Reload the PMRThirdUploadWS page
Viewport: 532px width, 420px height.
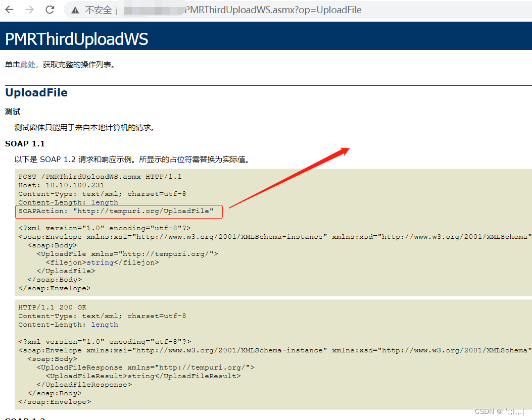point(50,10)
